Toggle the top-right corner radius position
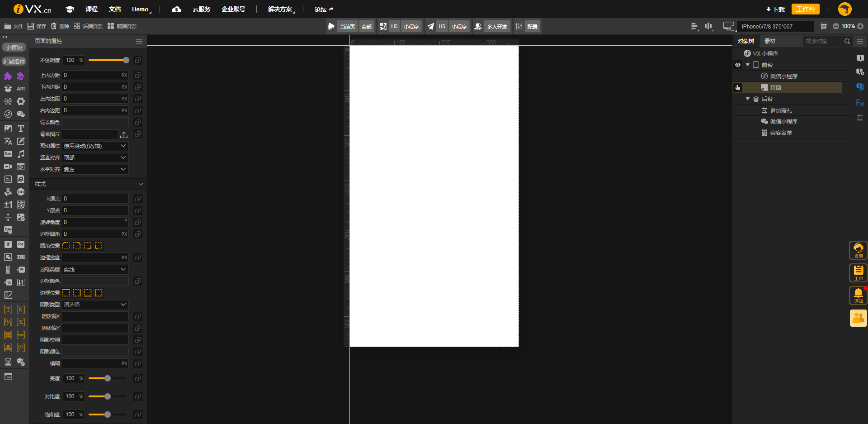868x424 pixels. click(77, 246)
